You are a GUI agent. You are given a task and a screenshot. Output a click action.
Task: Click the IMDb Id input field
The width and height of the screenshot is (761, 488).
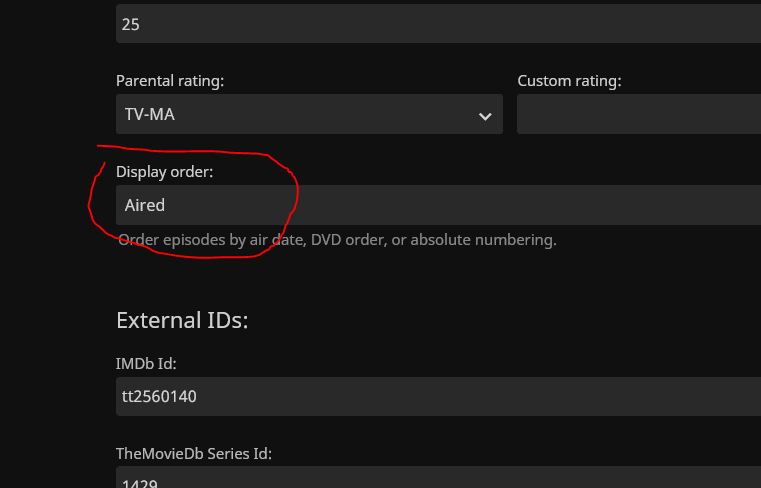[440, 396]
